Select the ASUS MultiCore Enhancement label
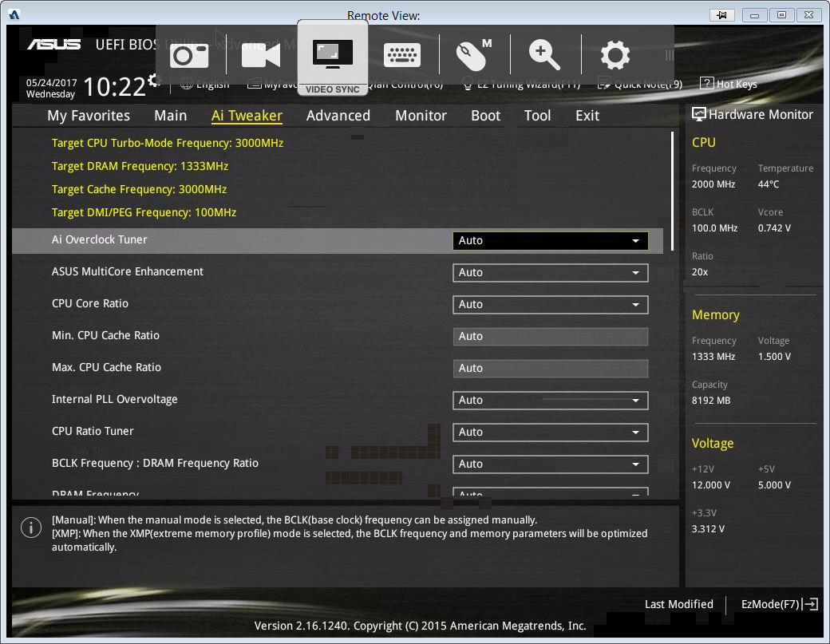830x644 pixels. (x=128, y=271)
